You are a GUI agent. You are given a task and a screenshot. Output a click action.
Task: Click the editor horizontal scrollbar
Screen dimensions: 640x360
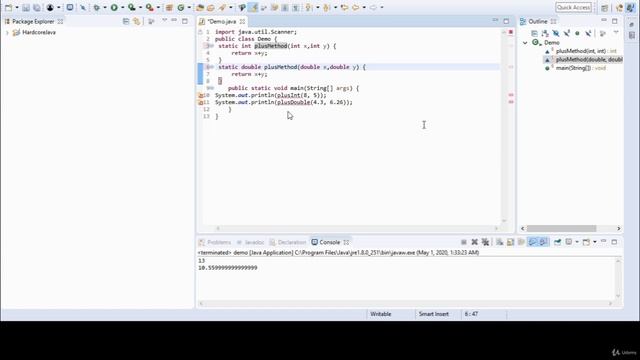pos(357,229)
